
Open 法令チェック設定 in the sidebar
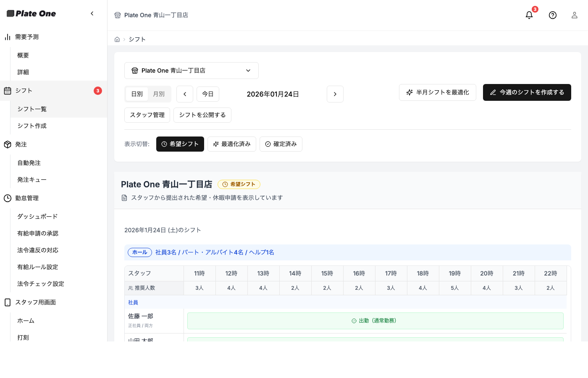pyautogui.click(x=41, y=284)
